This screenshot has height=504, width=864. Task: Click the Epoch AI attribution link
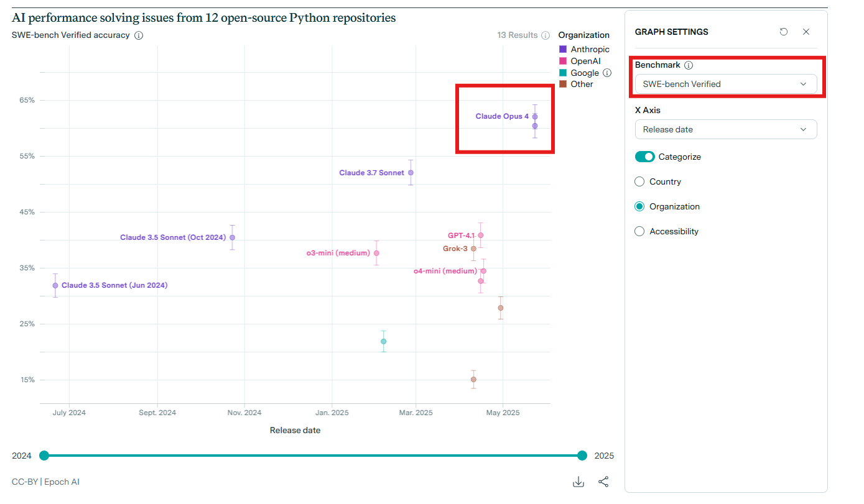62,482
